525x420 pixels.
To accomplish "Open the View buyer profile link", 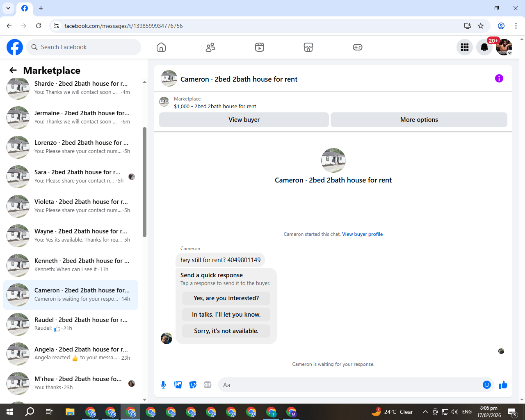I will 363,234.
